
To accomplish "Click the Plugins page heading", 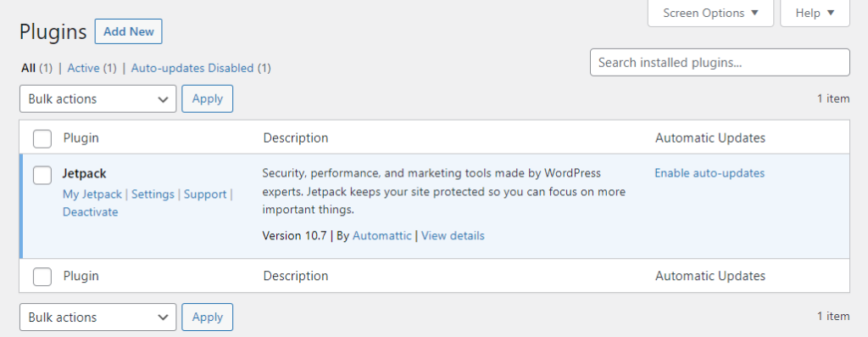I will (53, 32).
